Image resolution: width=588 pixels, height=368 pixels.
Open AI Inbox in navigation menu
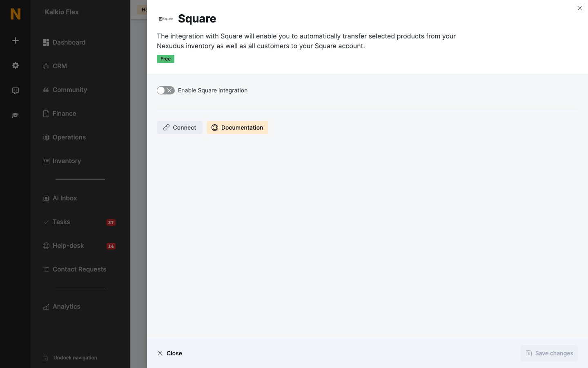60,198
